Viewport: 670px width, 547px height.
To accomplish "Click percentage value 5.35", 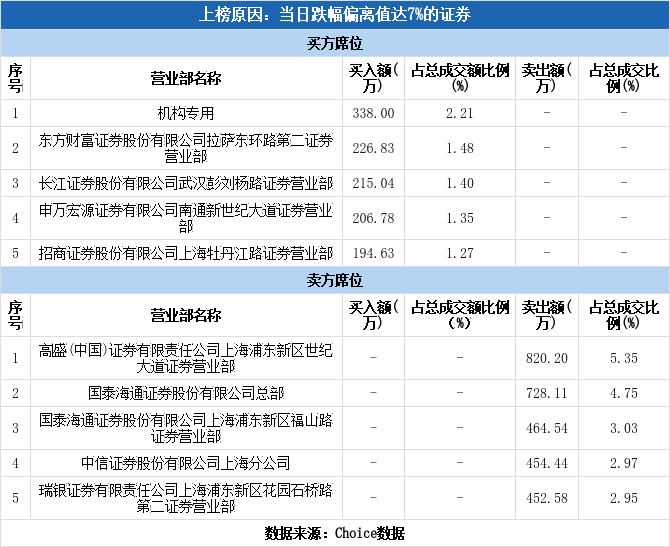I will 623,358.
